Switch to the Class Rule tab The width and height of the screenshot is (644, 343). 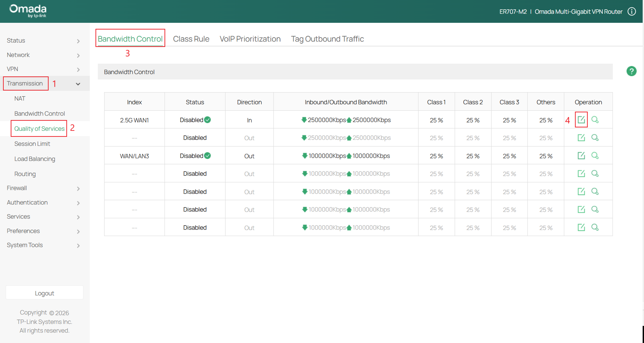pyautogui.click(x=191, y=39)
